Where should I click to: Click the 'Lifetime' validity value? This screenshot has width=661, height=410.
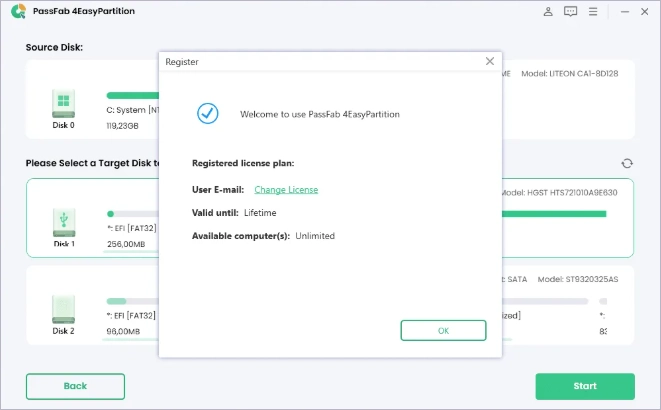coord(260,213)
